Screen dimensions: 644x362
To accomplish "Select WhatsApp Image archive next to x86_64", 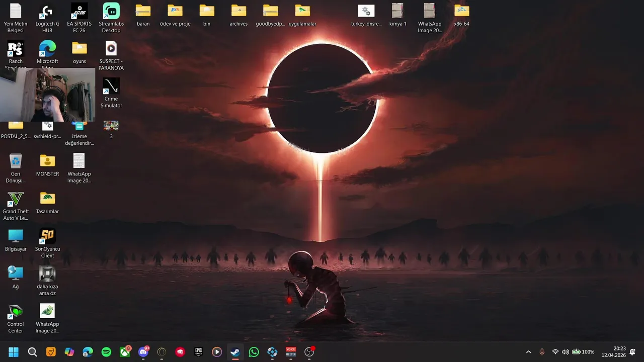I will 430,18.
